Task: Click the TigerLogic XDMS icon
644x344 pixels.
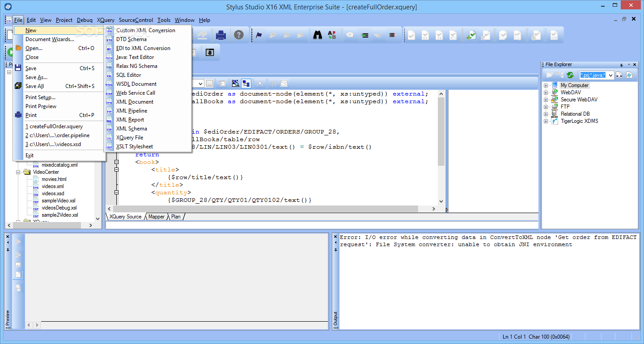Action: [x=555, y=121]
